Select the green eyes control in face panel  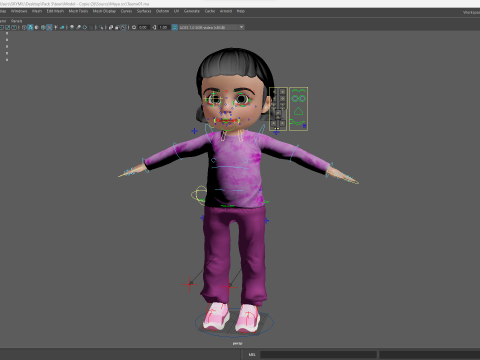[x=298, y=98]
